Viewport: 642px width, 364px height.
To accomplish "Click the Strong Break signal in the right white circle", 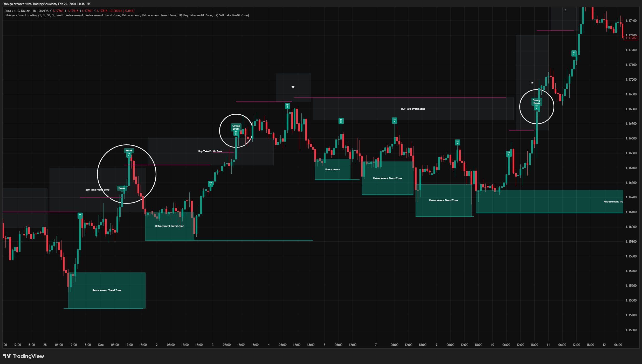I will click(x=536, y=101).
